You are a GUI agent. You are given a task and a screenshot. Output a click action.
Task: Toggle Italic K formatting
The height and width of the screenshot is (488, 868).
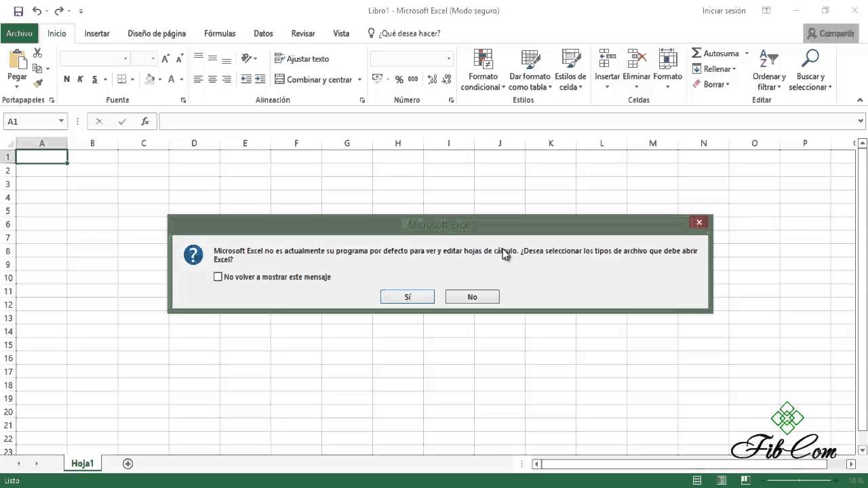coord(81,79)
